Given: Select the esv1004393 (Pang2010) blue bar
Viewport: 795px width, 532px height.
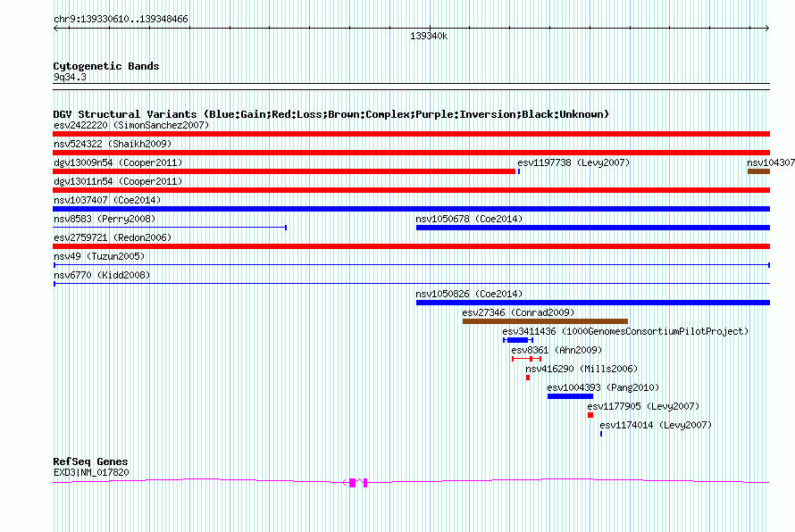Looking at the screenshot, I should coord(570,396).
